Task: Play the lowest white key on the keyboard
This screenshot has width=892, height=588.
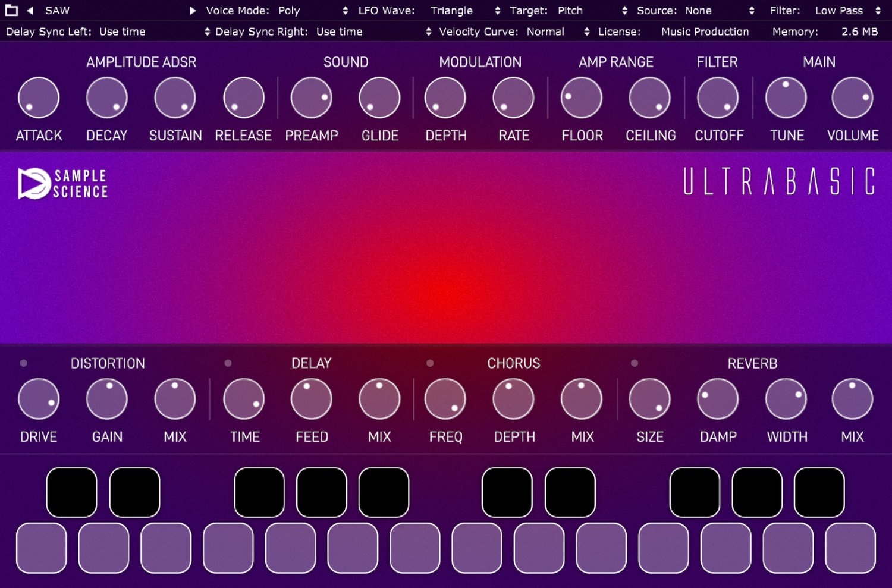Action: click(x=41, y=548)
